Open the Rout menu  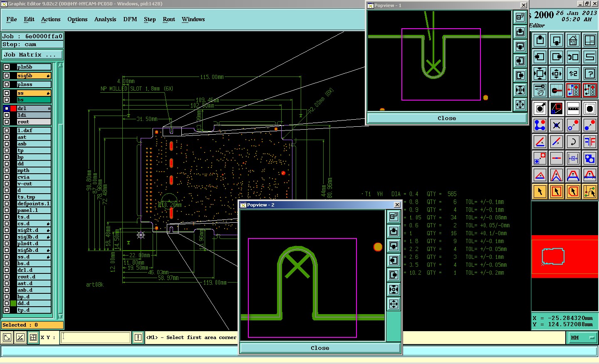pos(169,19)
